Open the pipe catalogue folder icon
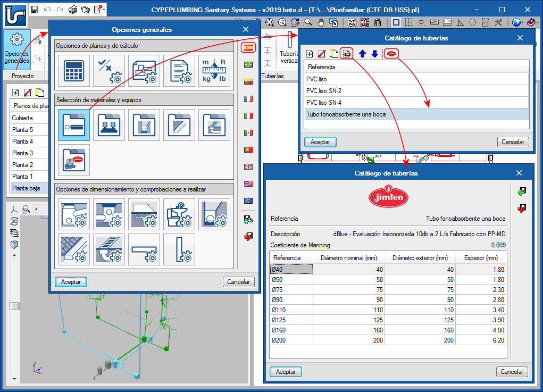The image size is (543, 392). coord(74,125)
